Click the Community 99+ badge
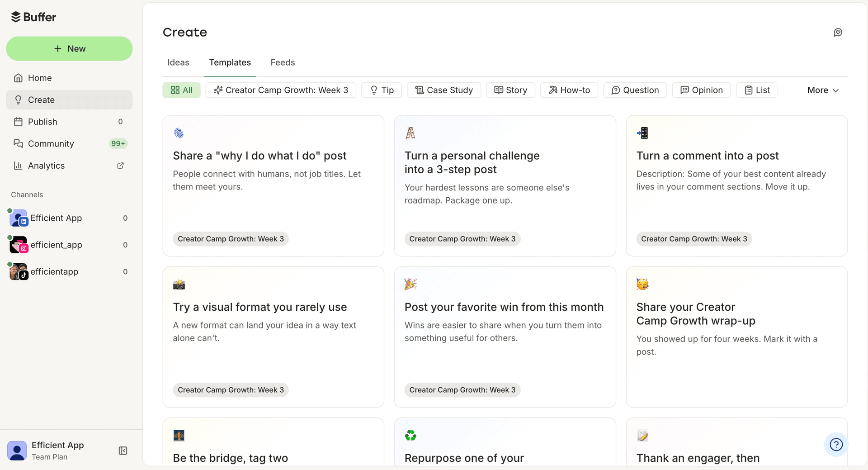This screenshot has width=868, height=470. coord(118,143)
